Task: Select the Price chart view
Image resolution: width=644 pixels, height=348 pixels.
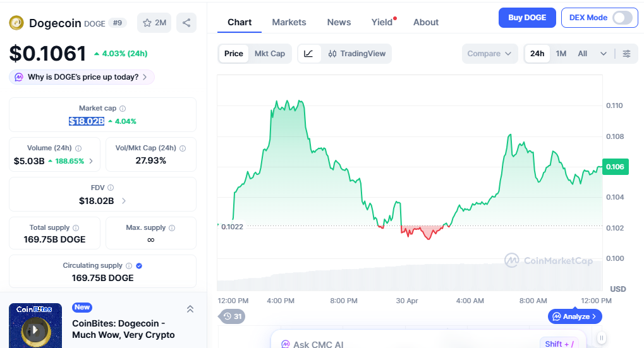Action: pyautogui.click(x=234, y=54)
